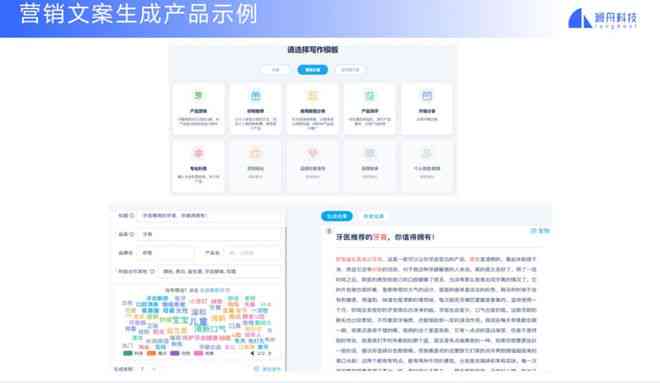Open the pink-red icon template card
Screen dimensions: 660x383
pyautogui.click(x=198, y=166)
